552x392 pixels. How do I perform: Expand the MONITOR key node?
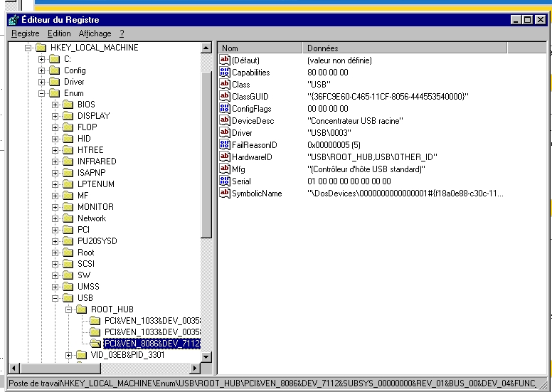tap(55, 207)
